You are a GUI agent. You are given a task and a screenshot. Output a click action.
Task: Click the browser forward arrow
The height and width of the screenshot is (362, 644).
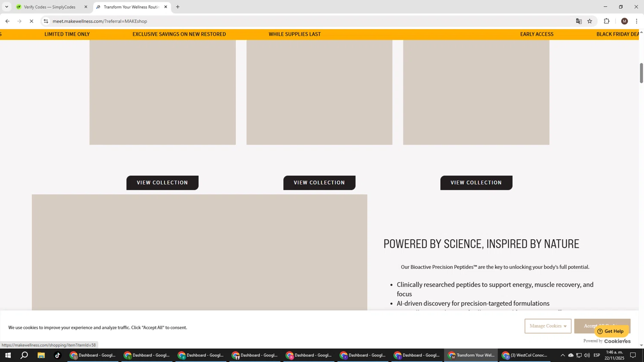pos(19,21)
